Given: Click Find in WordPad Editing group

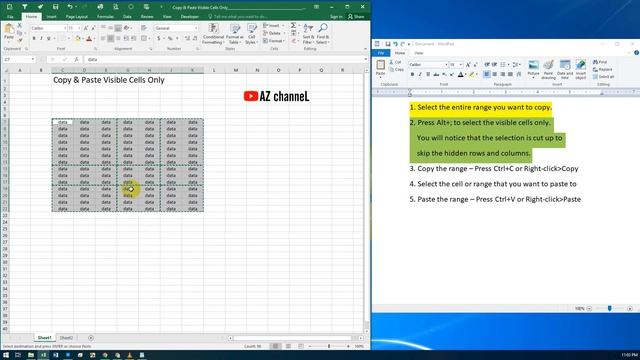Looking at the screenshot, I should pos(600,62).
